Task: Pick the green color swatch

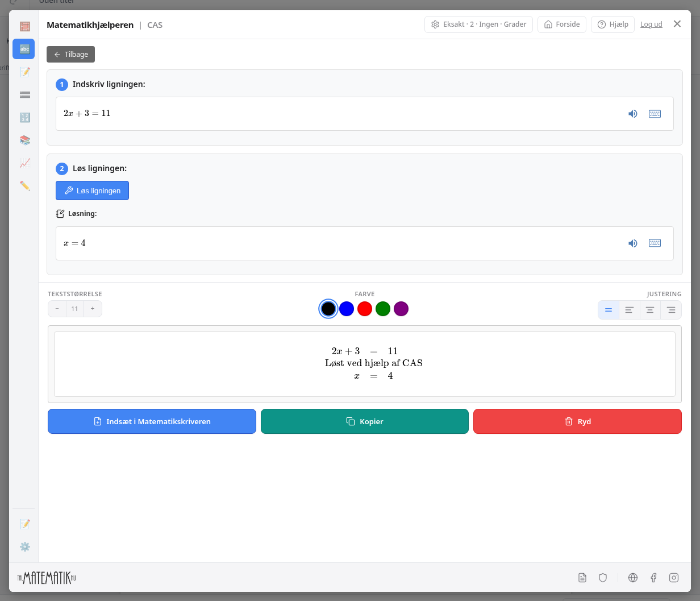Action: (x=383, y=309)
